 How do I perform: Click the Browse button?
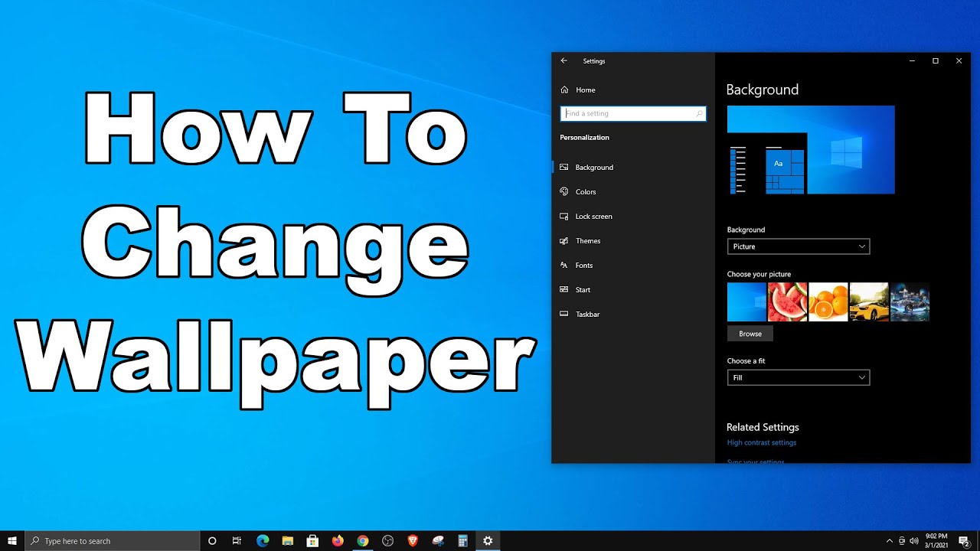tap(750, 334)
